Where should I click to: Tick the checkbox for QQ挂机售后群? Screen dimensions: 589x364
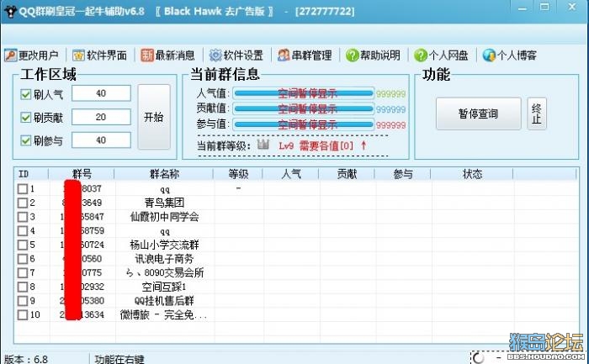tap(23, 301)
